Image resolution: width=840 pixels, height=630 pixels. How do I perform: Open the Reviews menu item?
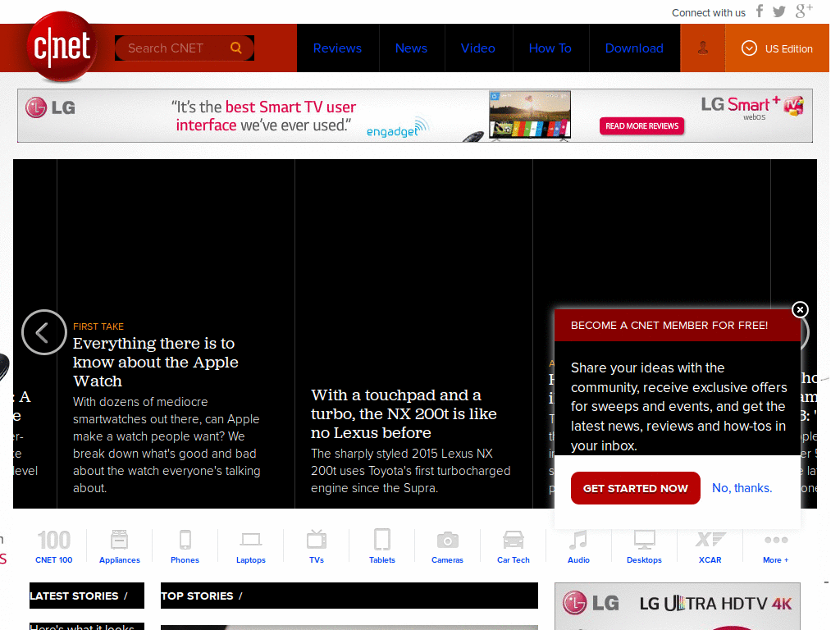(x=337, y=48)
